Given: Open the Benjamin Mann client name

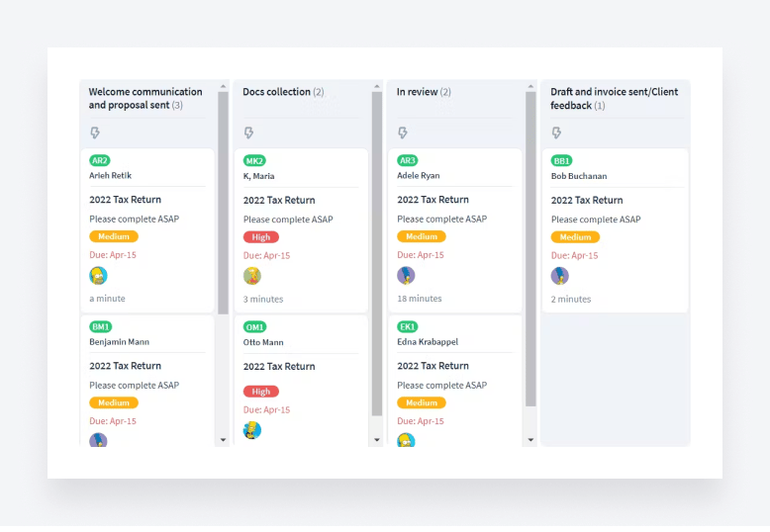Looking at the screenshot, I should click(x=120, y=342).
